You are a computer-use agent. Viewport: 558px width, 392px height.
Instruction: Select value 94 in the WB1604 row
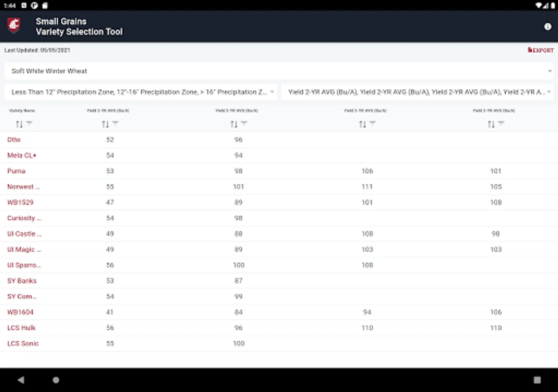coord(367,312)
